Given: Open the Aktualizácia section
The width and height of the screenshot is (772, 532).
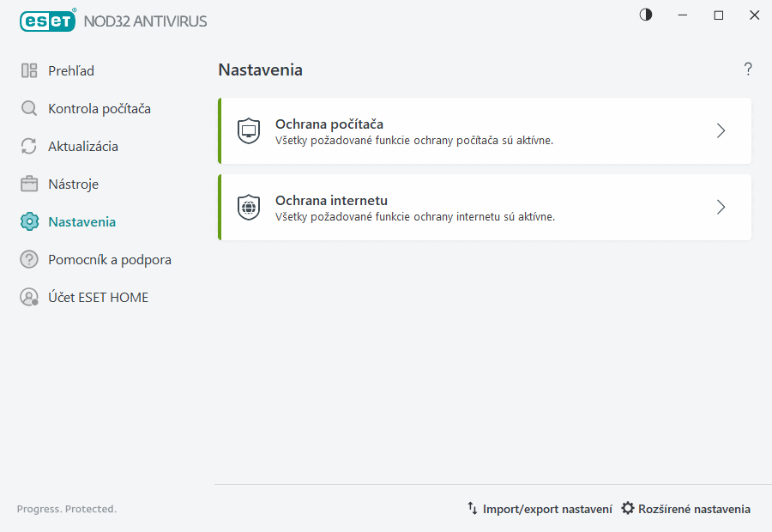Looking at the screenshot, I should [82, 146].
